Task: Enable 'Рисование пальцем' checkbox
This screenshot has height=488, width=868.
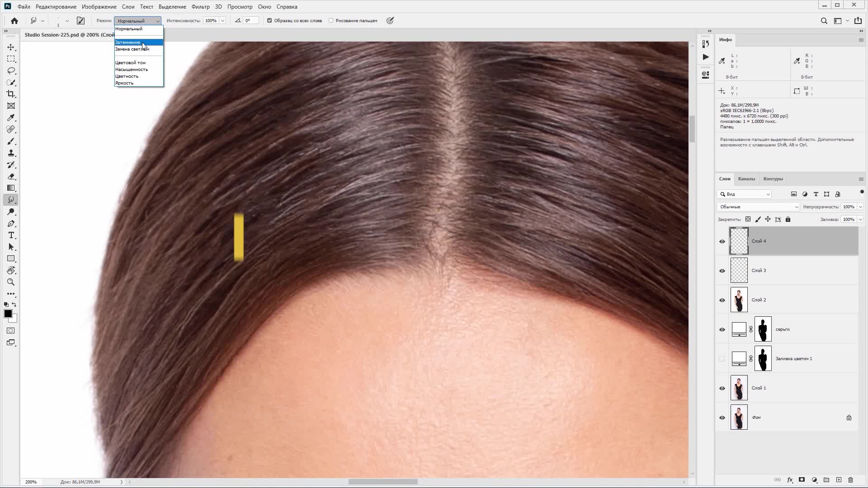Action: pyautogui.click(x=331, y=20)
